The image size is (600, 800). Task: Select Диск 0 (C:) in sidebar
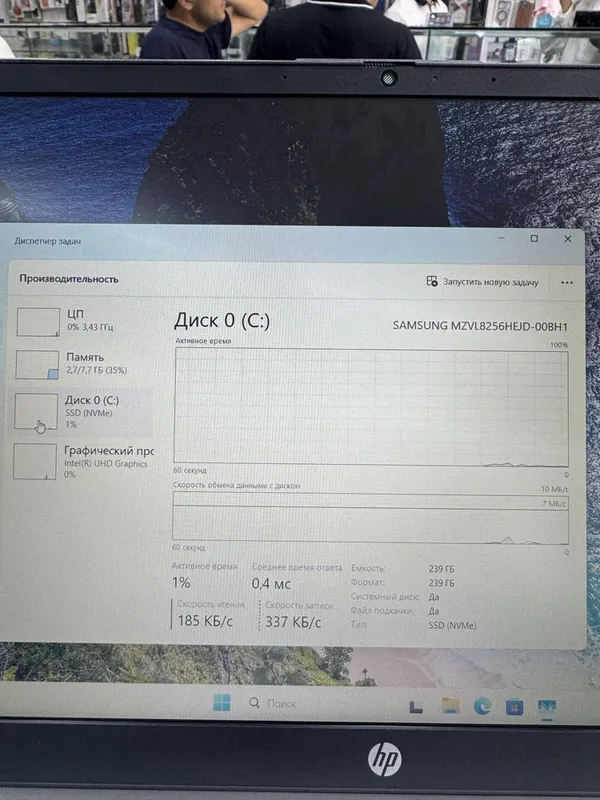81,412
